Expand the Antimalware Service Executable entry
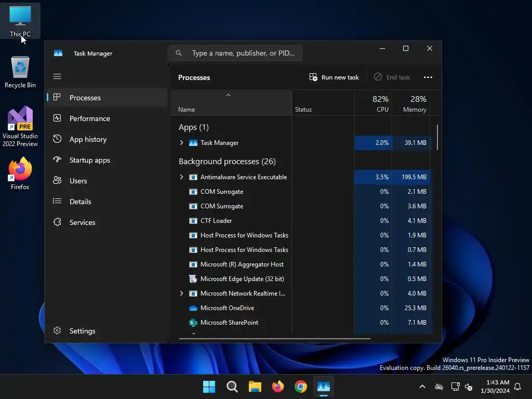532x399 pixels. (181, 177)
